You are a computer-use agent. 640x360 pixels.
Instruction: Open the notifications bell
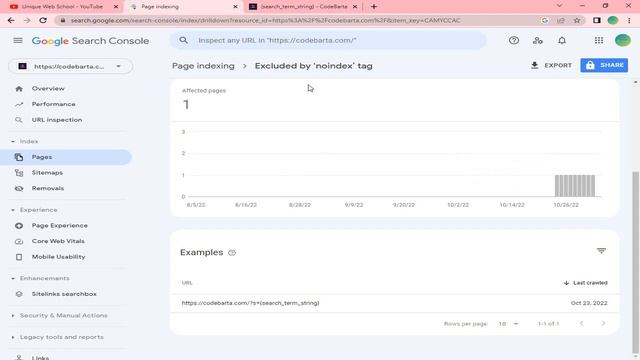point(562,40)
